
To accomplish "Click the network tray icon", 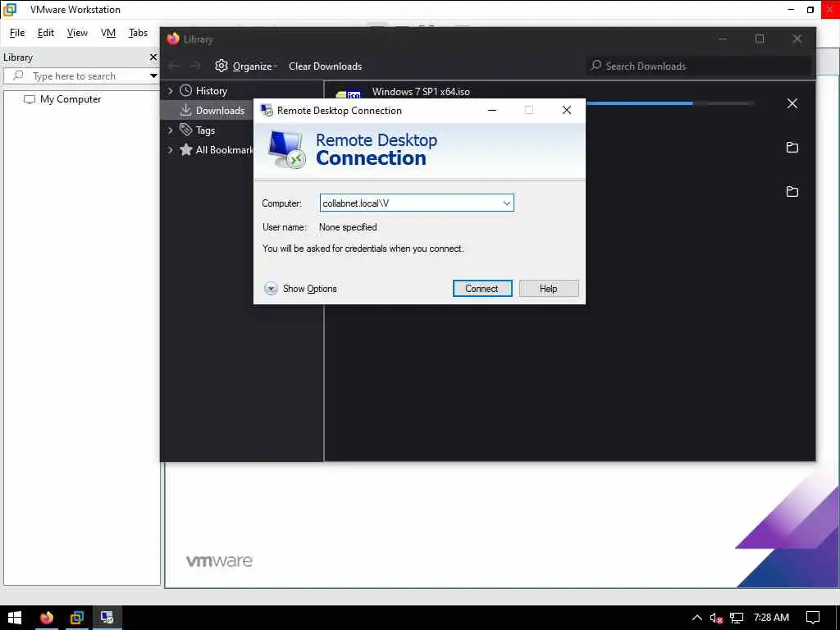I will (x=737, y=618).
